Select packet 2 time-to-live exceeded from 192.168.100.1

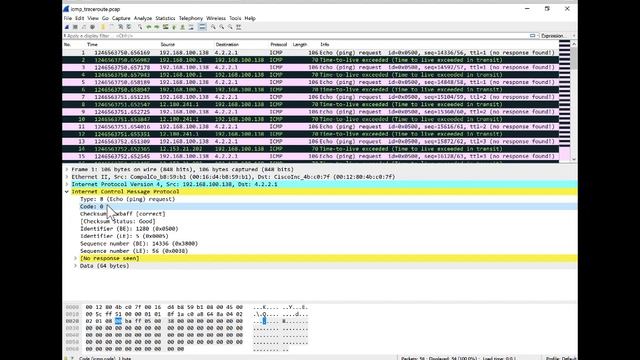pyautogui.click(x=311, y=60)
